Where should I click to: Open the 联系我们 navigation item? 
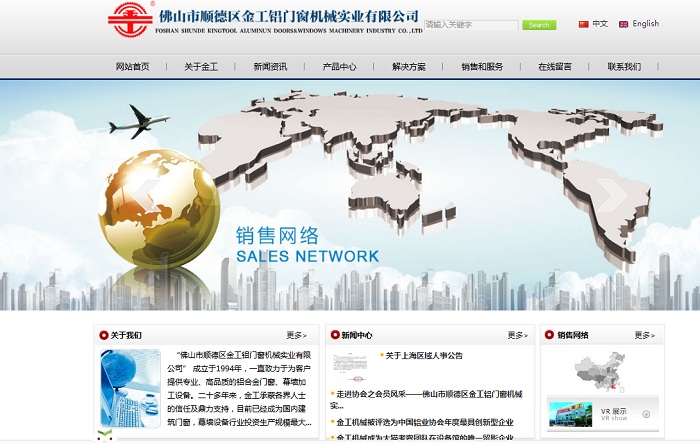click(624, 67)
